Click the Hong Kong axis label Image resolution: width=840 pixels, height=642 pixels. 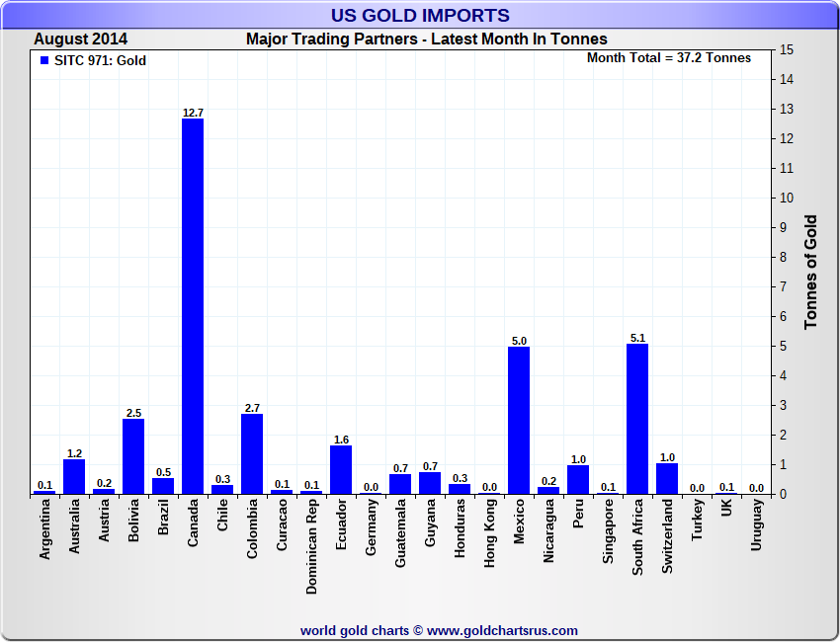489,533
